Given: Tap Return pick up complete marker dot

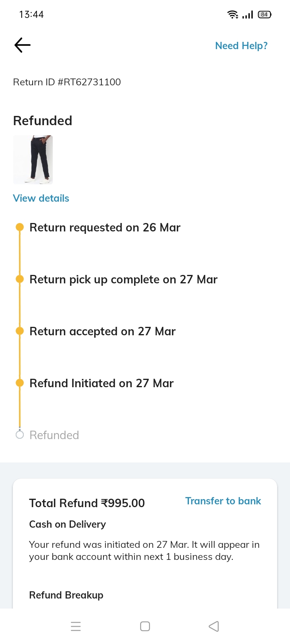Looking at the screenshot, I should click(20, 279).
